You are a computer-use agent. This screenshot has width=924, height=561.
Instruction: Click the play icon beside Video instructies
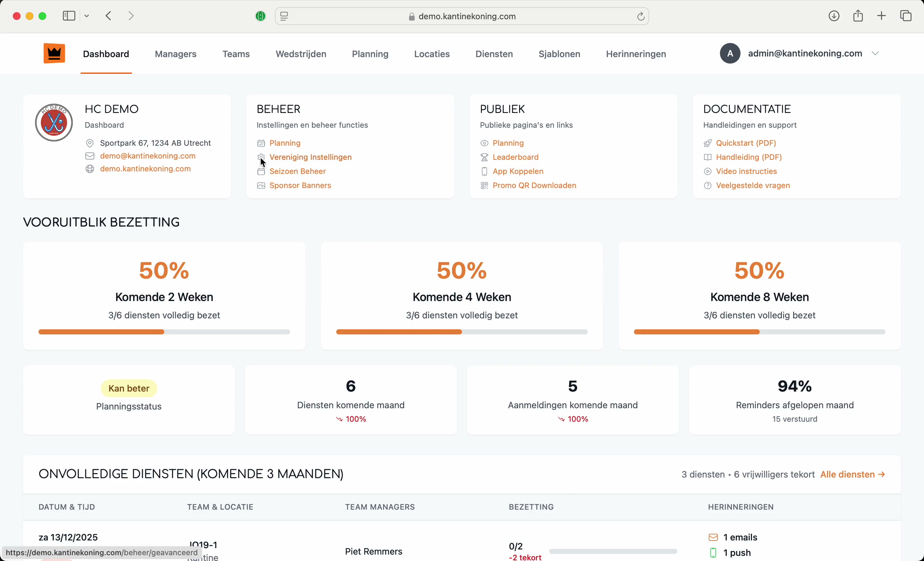(707, 171)
